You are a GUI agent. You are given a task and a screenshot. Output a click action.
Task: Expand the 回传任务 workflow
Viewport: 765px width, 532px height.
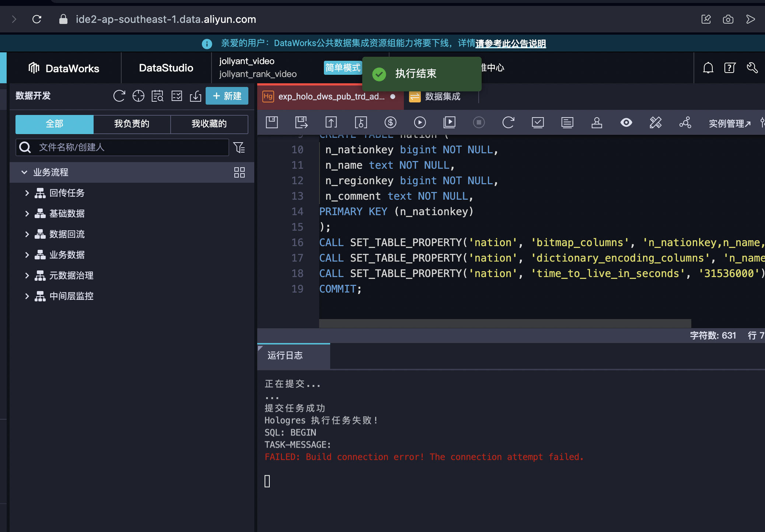(27, 193)
